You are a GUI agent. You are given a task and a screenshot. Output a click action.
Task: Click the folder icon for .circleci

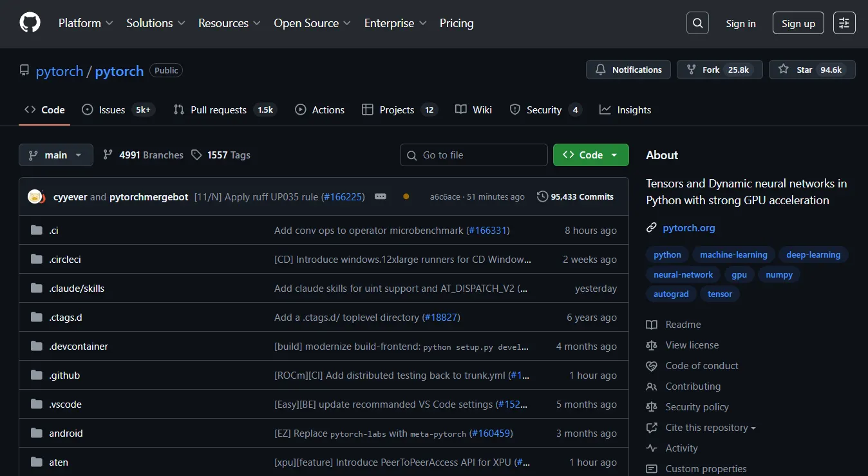click(37, 259)
